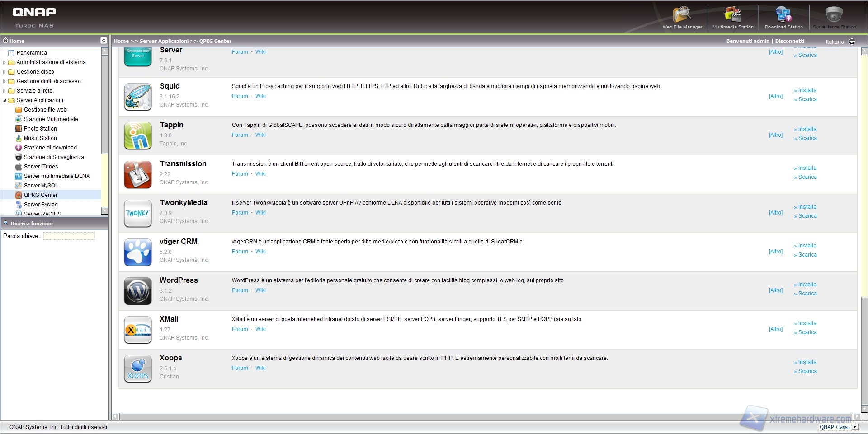Click the WordPress app icon
The image size is (868, 434).
[138, 291]
